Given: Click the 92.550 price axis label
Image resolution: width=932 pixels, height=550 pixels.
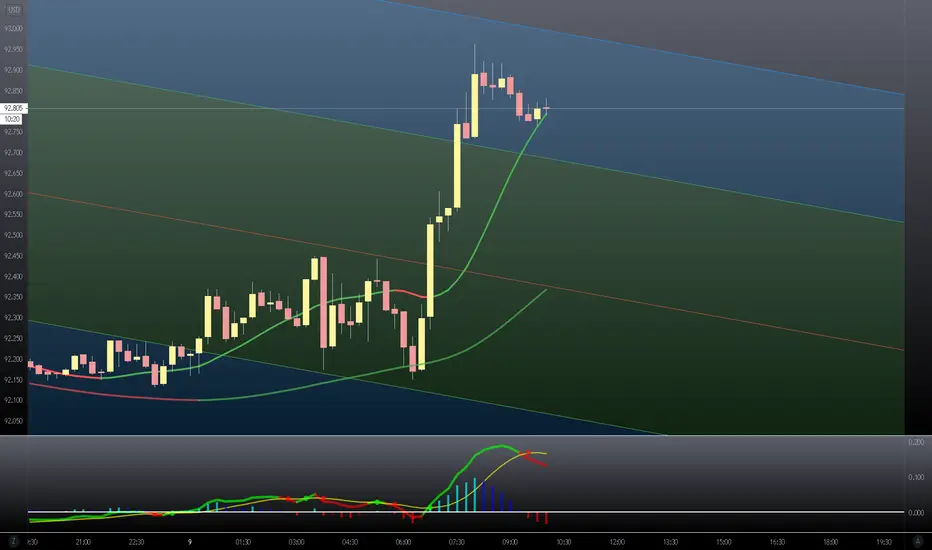Looking at the screenshot, I should (13, 215).
